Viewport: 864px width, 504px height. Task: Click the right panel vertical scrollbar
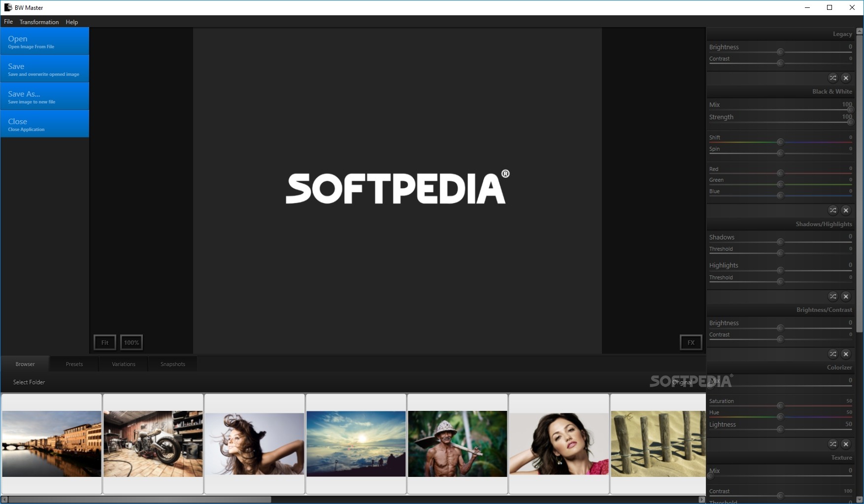point(860,183)
